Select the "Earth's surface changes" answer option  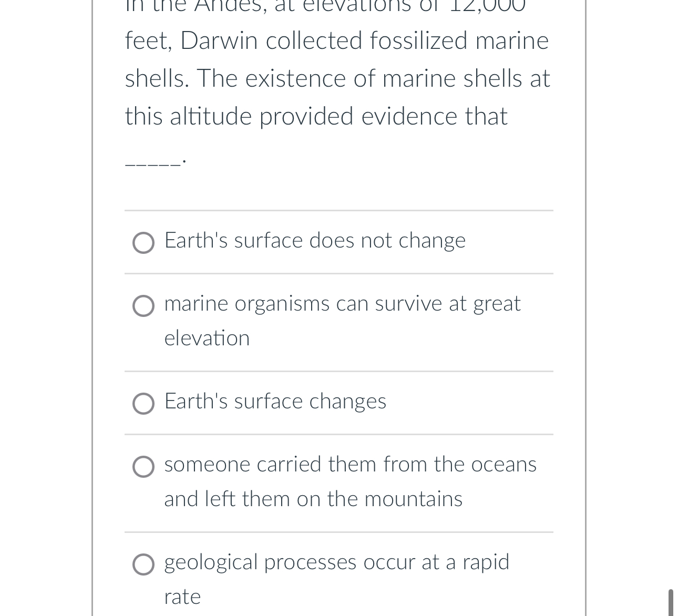143,404
